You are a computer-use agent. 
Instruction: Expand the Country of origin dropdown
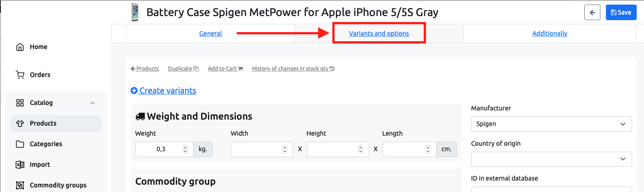tap(551, 159)
